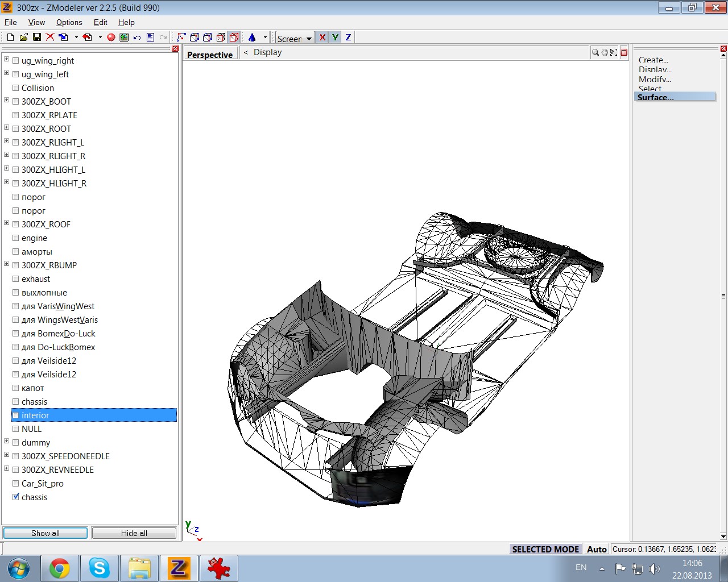Expand the 300ZX_RLIGHT_L node
The height and width of the screenshot is (582, 728).
tap(7, 141)
